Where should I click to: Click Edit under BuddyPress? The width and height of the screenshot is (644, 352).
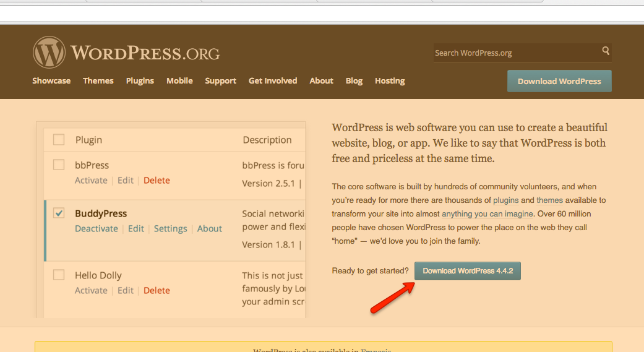coord(136,229)
